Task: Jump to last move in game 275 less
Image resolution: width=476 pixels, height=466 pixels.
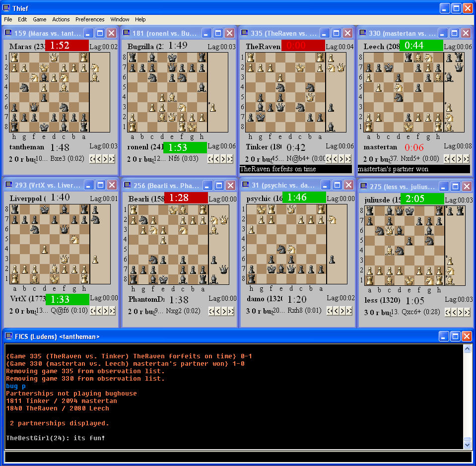Action: (467, 312)
